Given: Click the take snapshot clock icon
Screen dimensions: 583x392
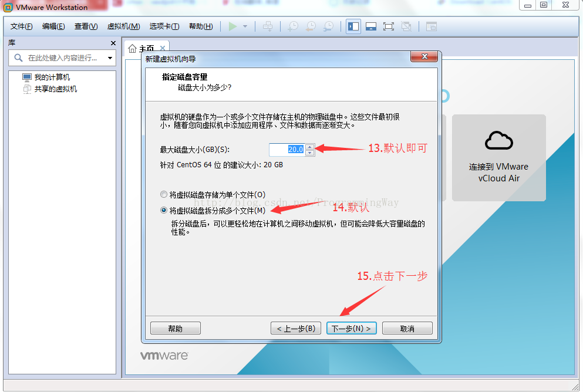Looking at the screenshot, I should coord(292,26).
